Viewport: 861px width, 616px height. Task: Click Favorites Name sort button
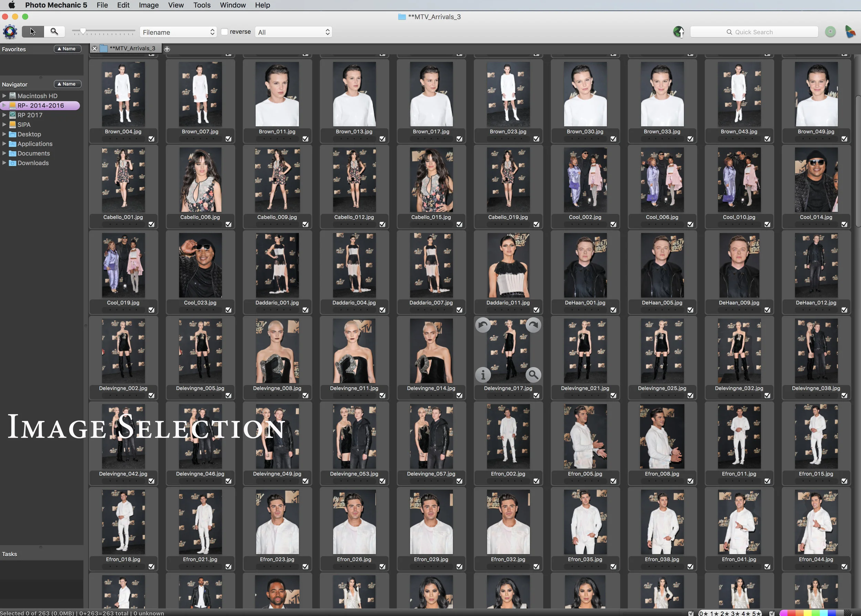coord(68,49)
